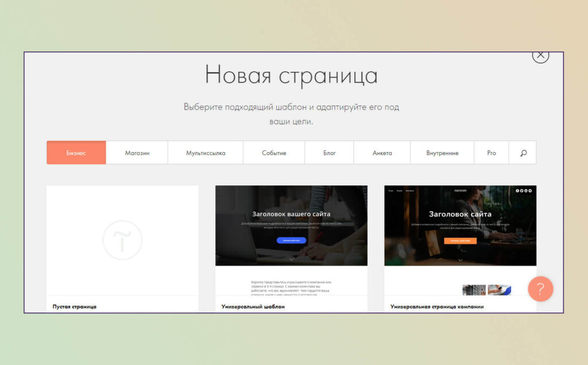Open the Блог tab
Screen dimensions: 588x365
tap(329, 153)
